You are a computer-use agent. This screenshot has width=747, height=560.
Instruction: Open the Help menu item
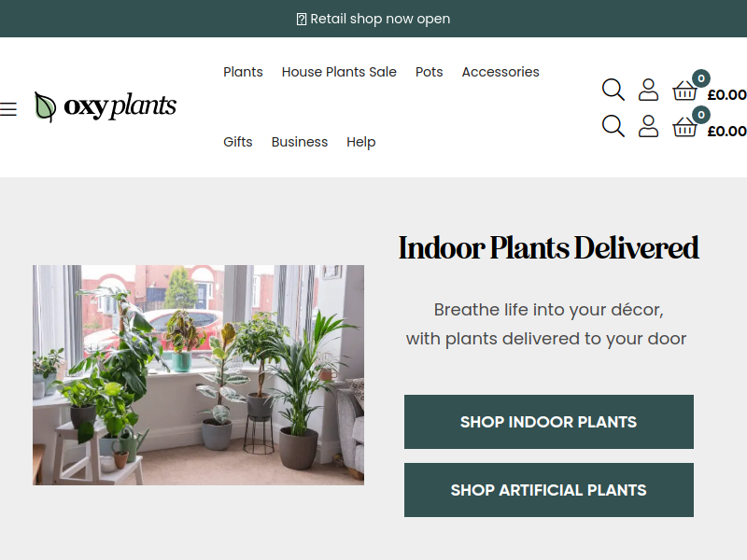point(360,142)
